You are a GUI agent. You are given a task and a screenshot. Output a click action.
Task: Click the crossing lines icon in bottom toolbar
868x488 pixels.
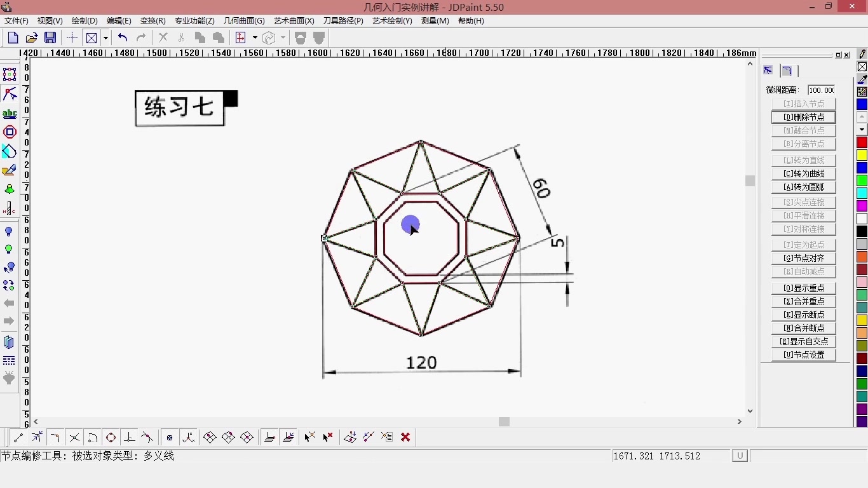(x=74, y=437)
